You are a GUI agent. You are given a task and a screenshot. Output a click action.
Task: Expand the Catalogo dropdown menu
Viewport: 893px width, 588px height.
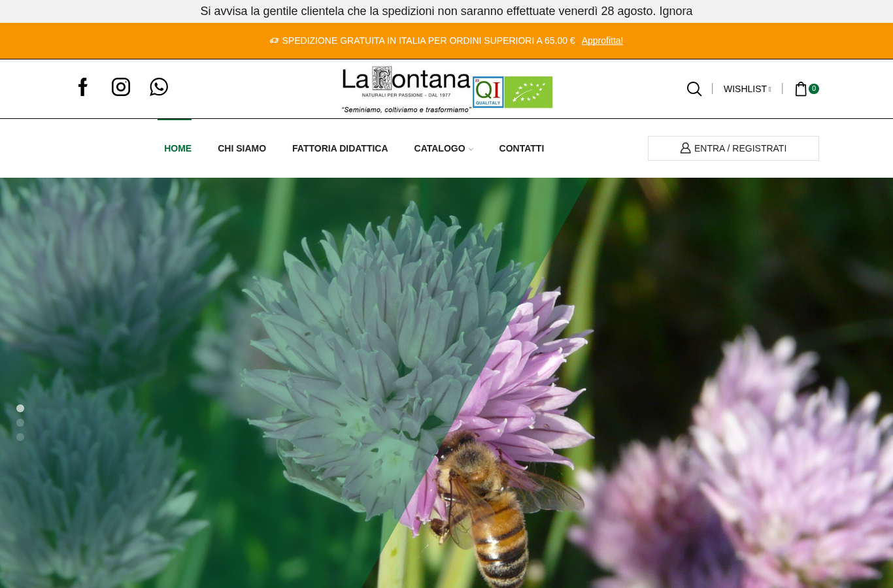(x=443, y=148)
